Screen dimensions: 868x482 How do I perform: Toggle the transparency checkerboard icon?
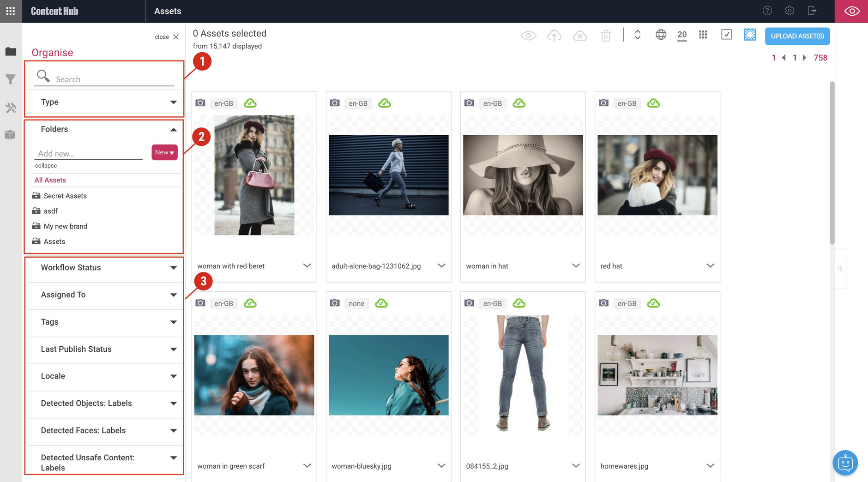(750, 35)
